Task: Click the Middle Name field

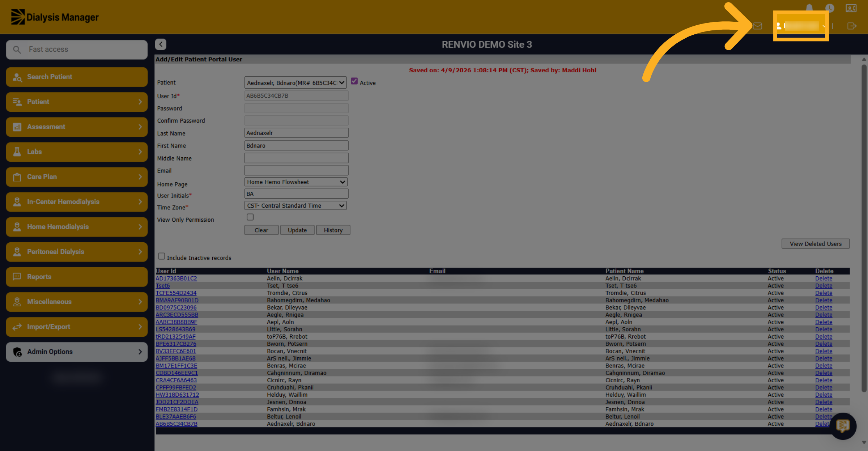Action: tap(296, 158)
